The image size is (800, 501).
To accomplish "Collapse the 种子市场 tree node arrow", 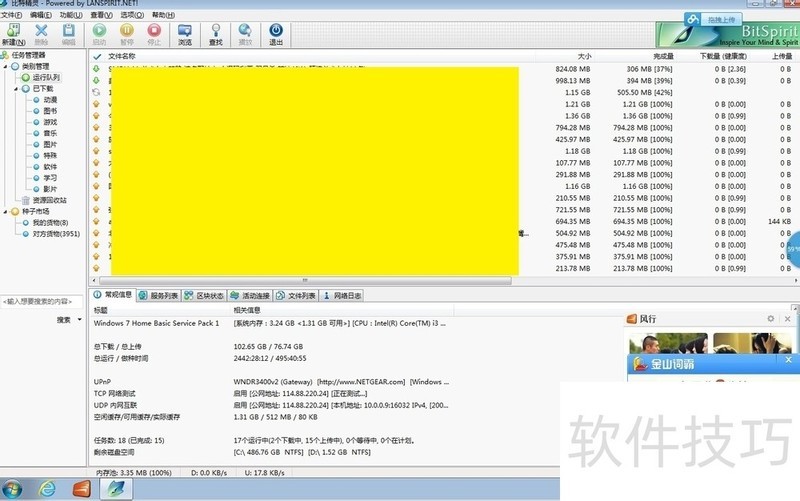I will [6, 212].
